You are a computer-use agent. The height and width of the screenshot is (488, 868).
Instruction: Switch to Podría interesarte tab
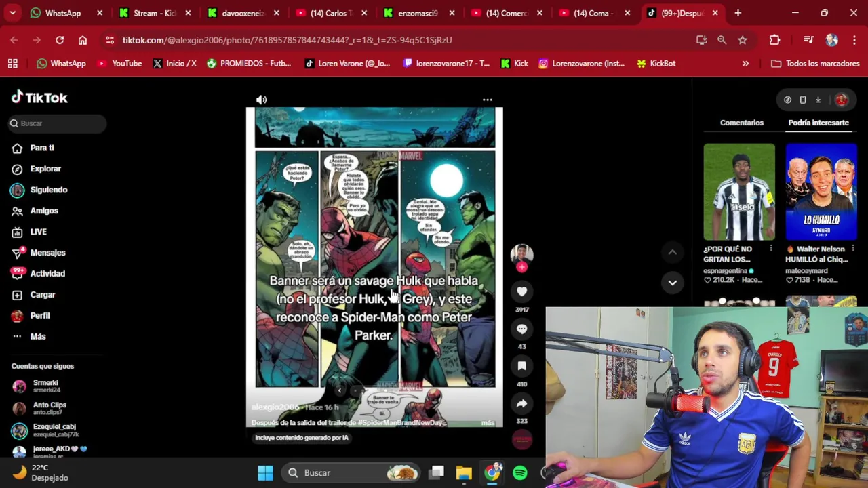tap(818, 123)
